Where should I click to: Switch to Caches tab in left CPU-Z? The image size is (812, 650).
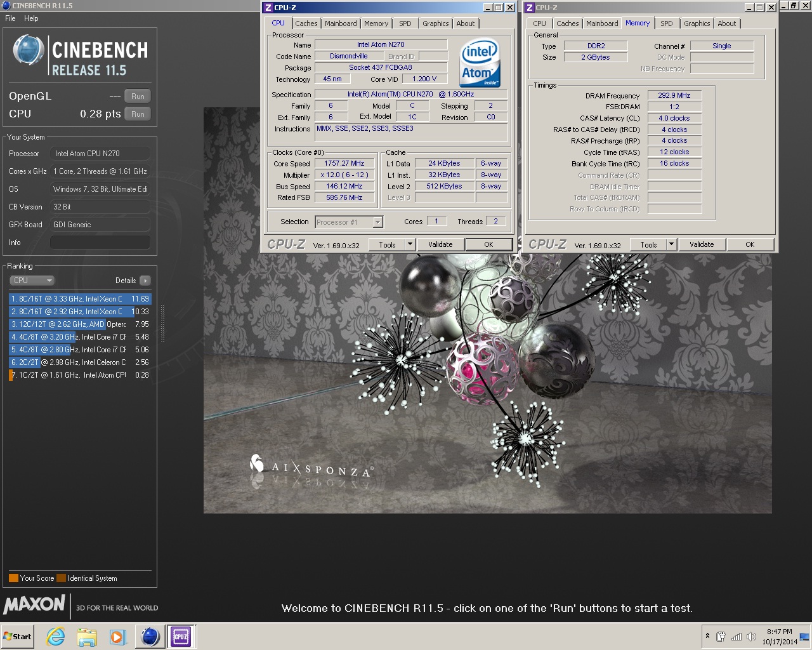click(x=306, y=23)
